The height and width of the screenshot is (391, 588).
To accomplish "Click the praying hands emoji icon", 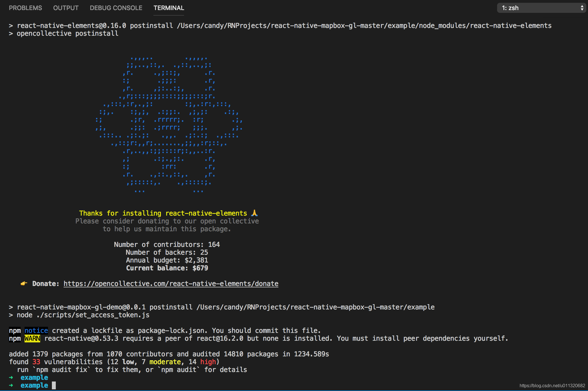I will point(254,213).
